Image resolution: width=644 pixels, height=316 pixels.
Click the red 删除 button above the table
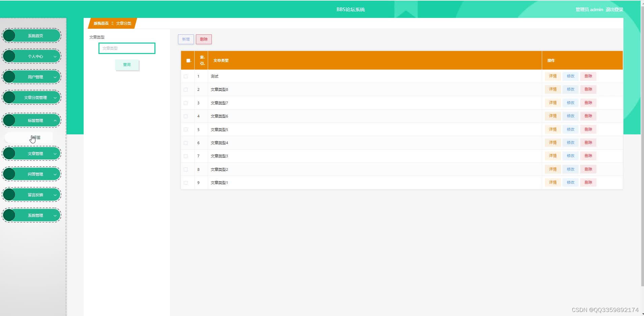204,39
